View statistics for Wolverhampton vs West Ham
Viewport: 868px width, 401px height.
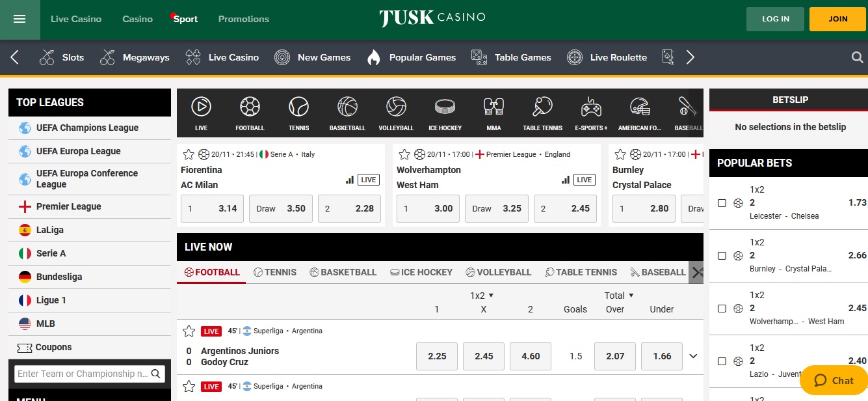coord(566,180)
